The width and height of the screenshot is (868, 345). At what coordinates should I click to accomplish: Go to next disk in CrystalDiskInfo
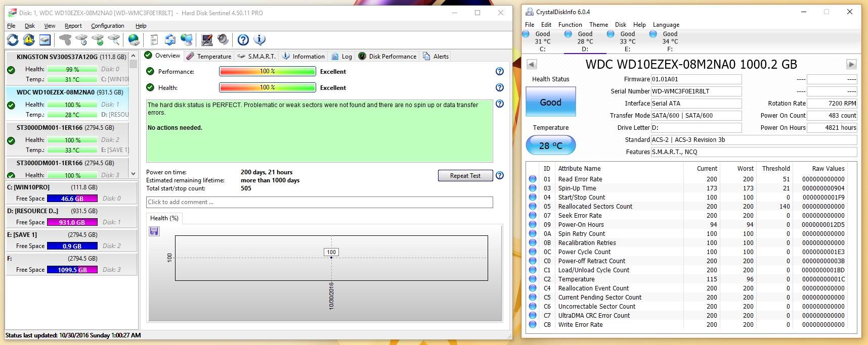point(851,64)
